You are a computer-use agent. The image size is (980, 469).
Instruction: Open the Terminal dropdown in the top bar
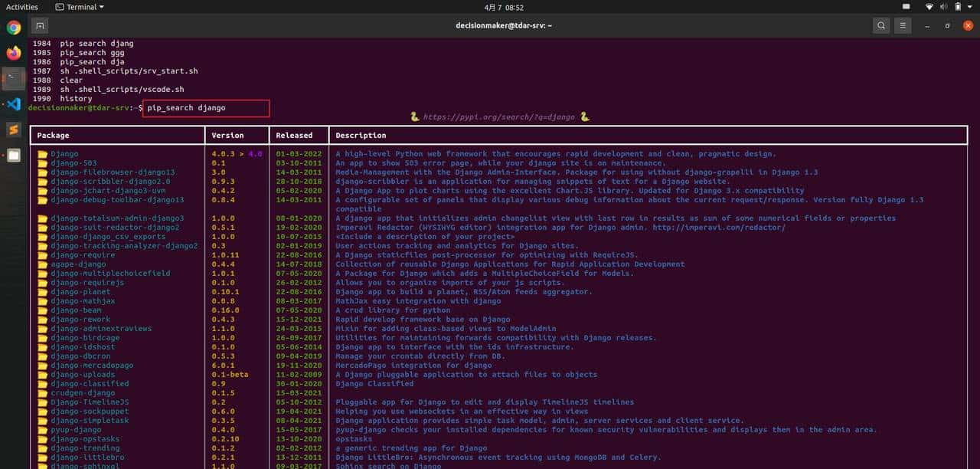(x=79, y=7)
